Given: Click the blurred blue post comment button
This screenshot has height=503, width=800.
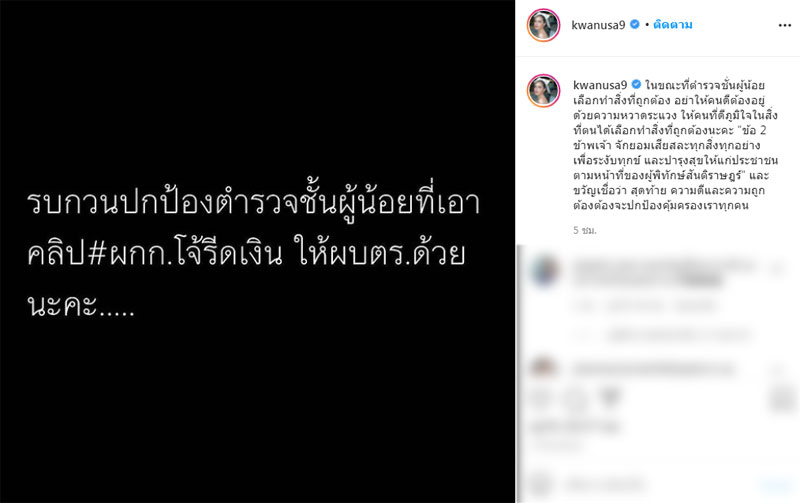Looking at the screenshot, I should click(777, 485).
